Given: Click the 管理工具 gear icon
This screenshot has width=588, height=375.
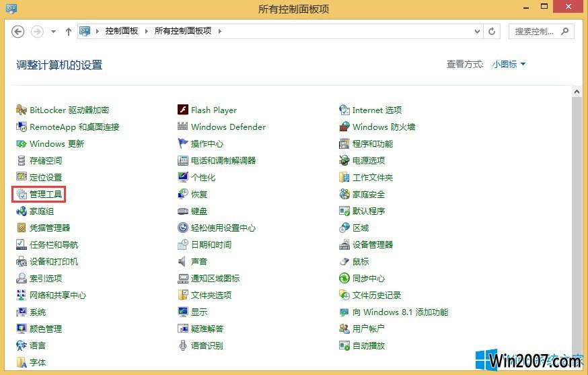Looking at the screenshot, I should point(22,194).
